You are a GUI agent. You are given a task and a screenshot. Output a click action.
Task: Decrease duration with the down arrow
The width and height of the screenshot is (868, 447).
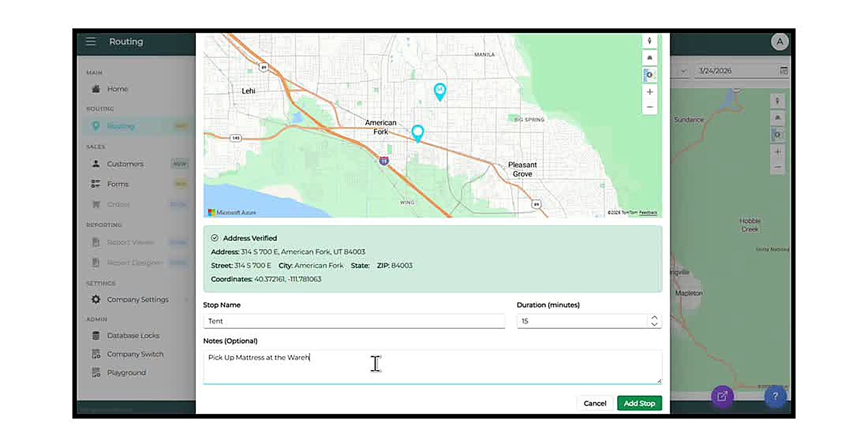(x=654, y=324)
